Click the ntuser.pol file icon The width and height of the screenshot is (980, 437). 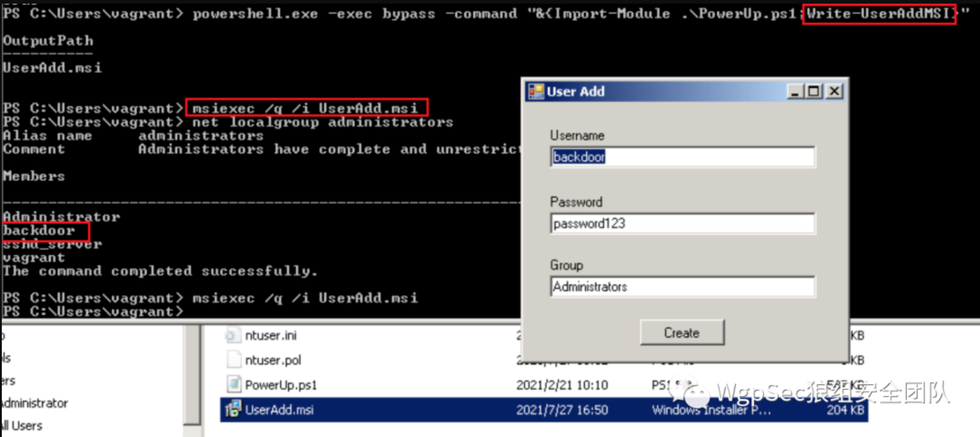pyautogui.click(x=233, y=360)
